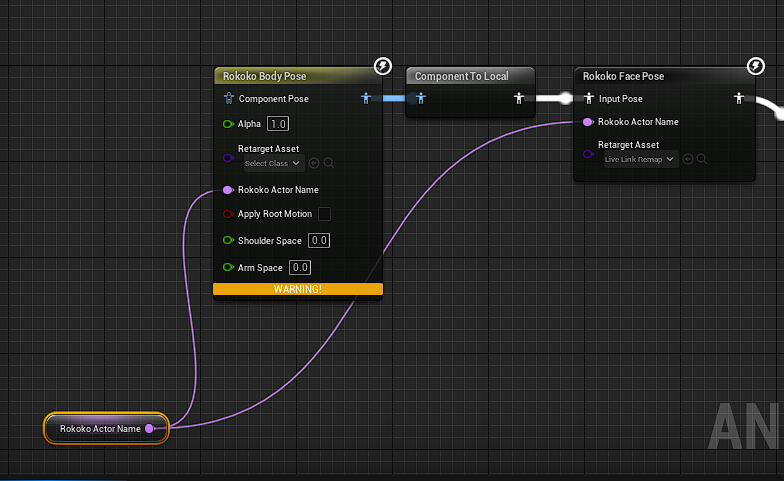The image size is (784, 481).
Task: Click the Alpha value field 1.0
Action: click(x=278, y=124)
